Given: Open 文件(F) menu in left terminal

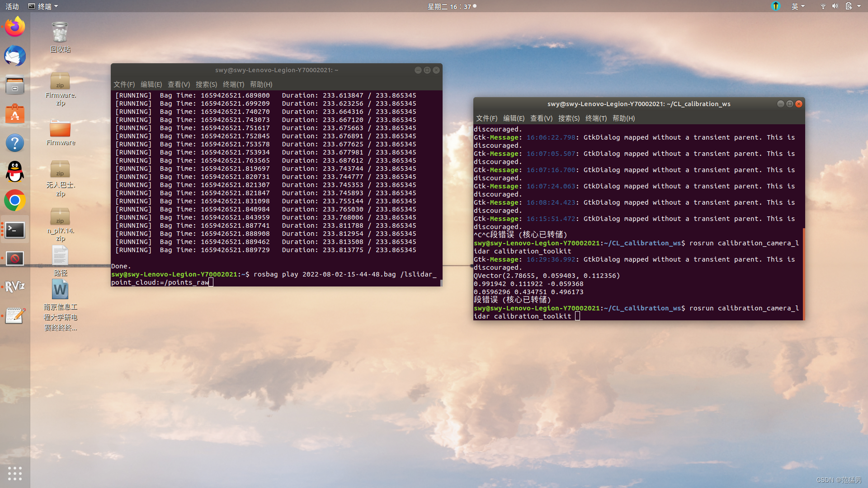Looking at the screenshot, I should (124, 84).
